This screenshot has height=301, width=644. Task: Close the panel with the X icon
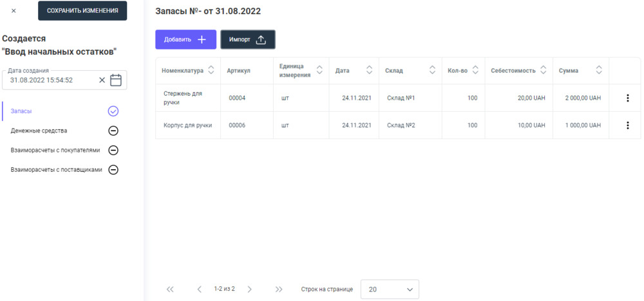click(x=14, y=11)
